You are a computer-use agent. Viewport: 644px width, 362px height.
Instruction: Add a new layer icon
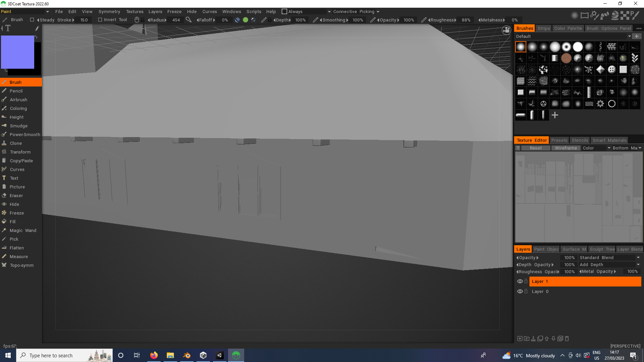coord(520,339)
